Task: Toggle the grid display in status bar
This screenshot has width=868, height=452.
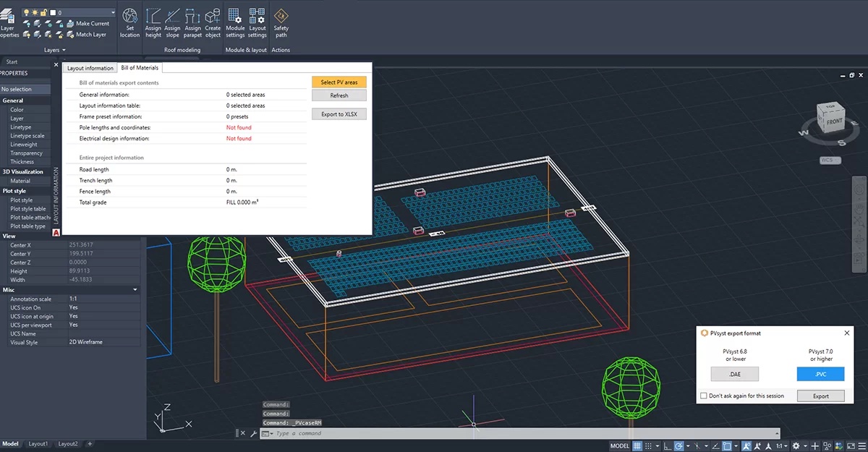Action: pyautogui.click(x=637, y=446)
